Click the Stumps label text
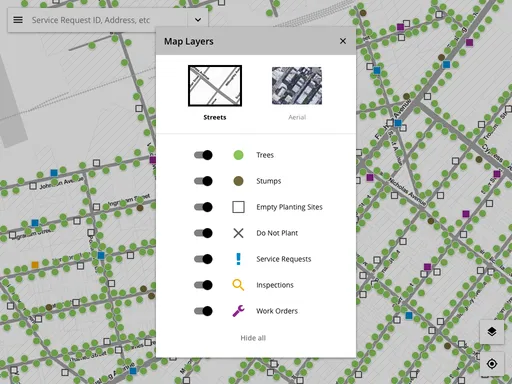Image resolution: width=512 pixels, height=384 pixels. click(x=269, y=181)
